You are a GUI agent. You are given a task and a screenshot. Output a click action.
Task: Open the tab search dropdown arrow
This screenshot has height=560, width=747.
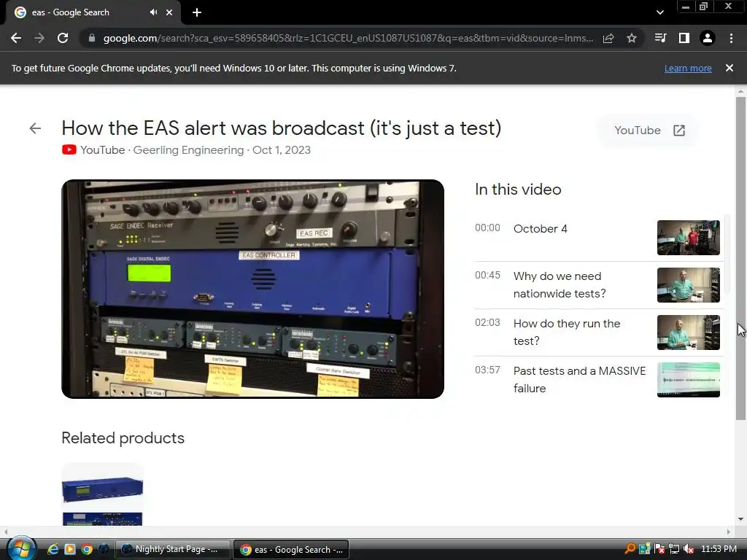[x=659, y=12]
